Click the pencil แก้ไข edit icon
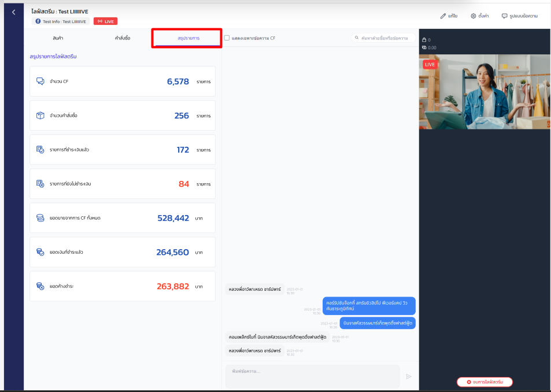 (443, 16)
